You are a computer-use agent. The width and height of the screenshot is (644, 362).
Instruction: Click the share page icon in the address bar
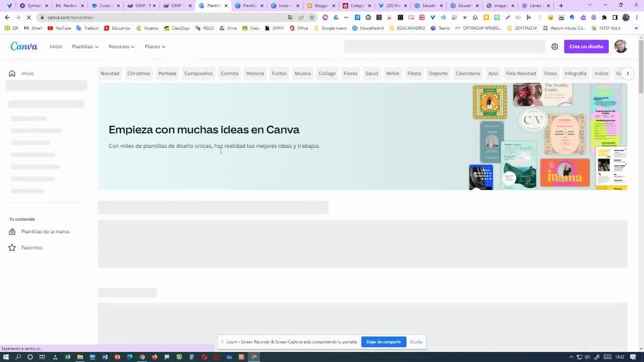[x=301, y=17]
